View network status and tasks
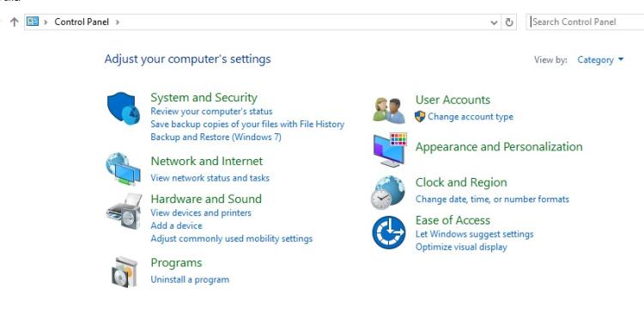Image resolution: width=644 pixels, height=325 pixels. (210, 178)
